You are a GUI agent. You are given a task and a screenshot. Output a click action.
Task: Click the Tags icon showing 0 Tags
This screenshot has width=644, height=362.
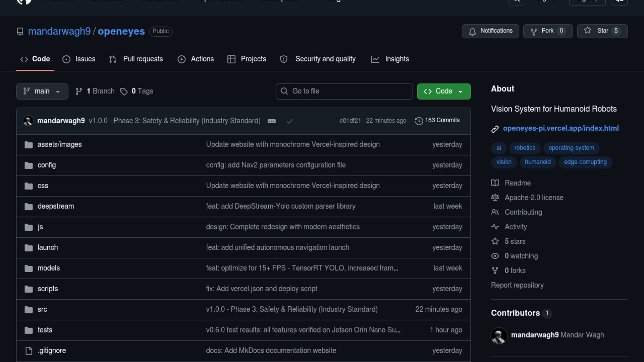pos(124,92)
